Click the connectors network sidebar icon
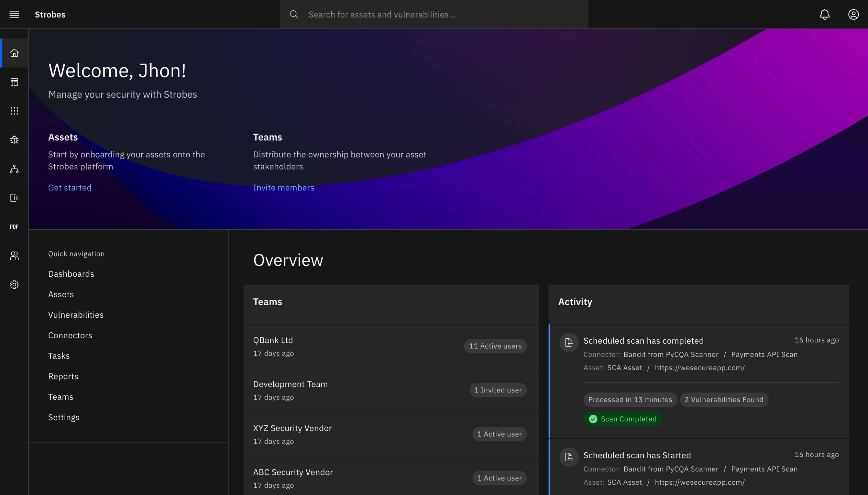 (x=14, y=169)
